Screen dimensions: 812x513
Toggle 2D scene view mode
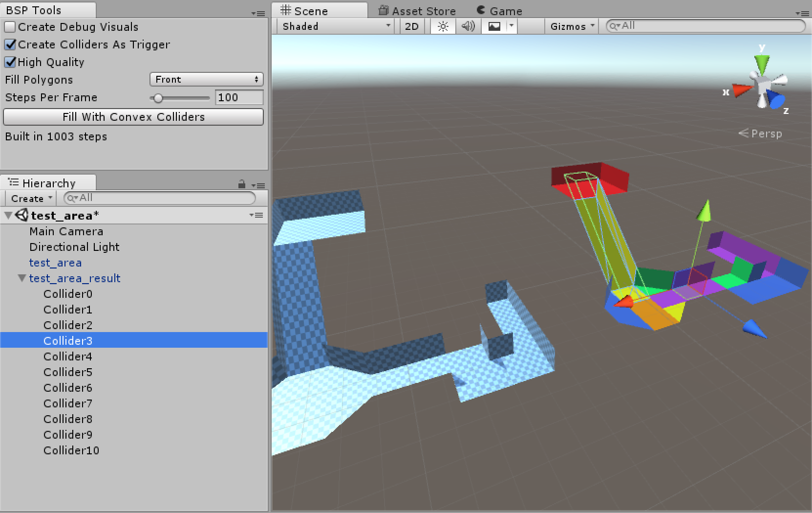click(412, 26)
